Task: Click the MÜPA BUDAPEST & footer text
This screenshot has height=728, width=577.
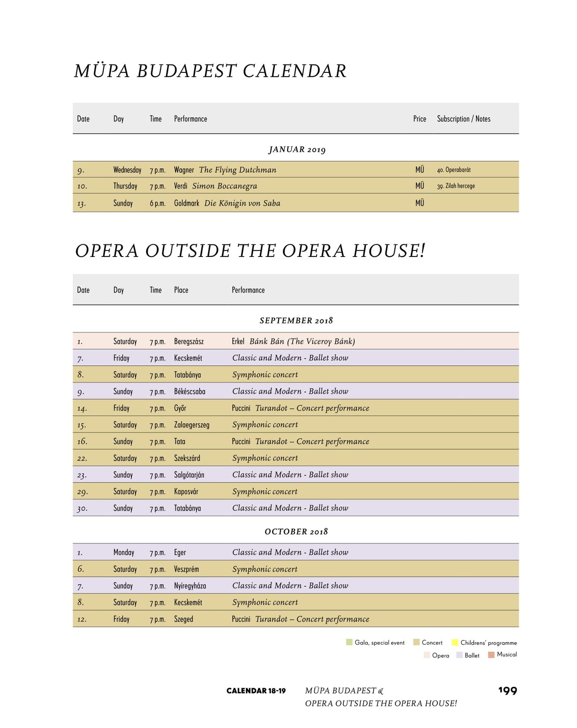Action: 344,691
